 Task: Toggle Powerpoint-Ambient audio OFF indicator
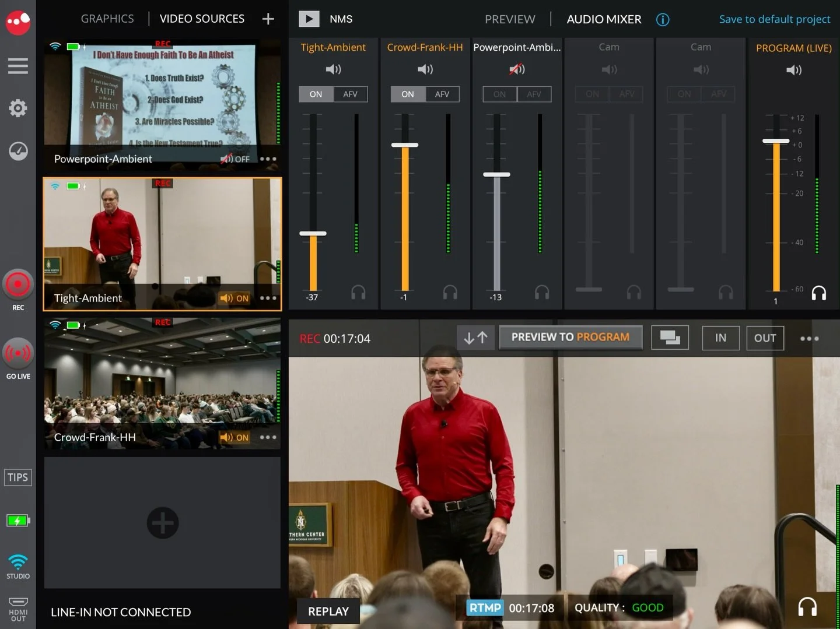235,159
